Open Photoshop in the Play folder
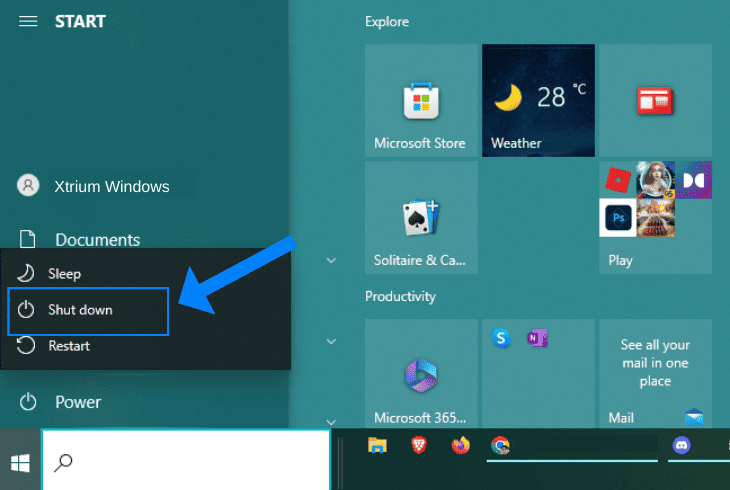730x490 pixels. tap(618, 218)
